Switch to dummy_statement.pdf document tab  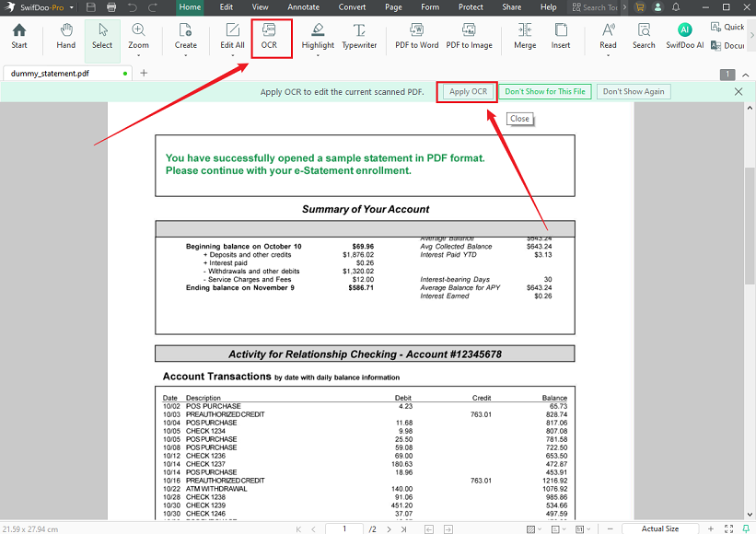pyautogui.click(x=67, y=74)
